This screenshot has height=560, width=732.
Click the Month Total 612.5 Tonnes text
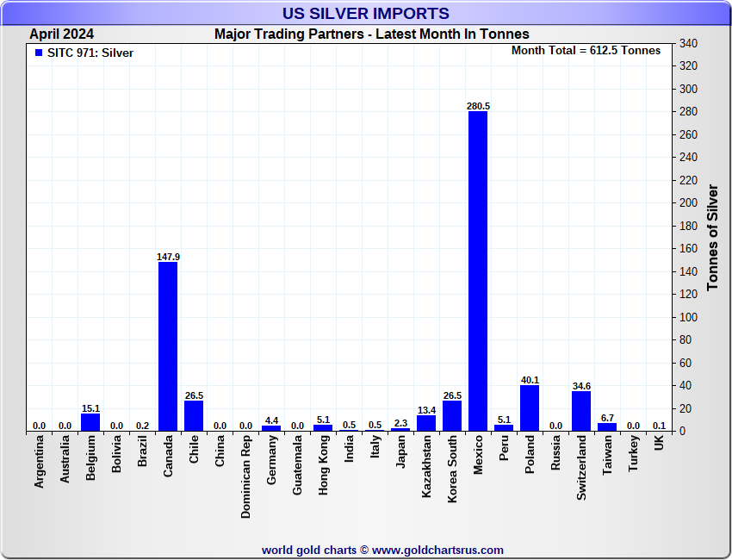pyautogui.click(x=586, y=51)
